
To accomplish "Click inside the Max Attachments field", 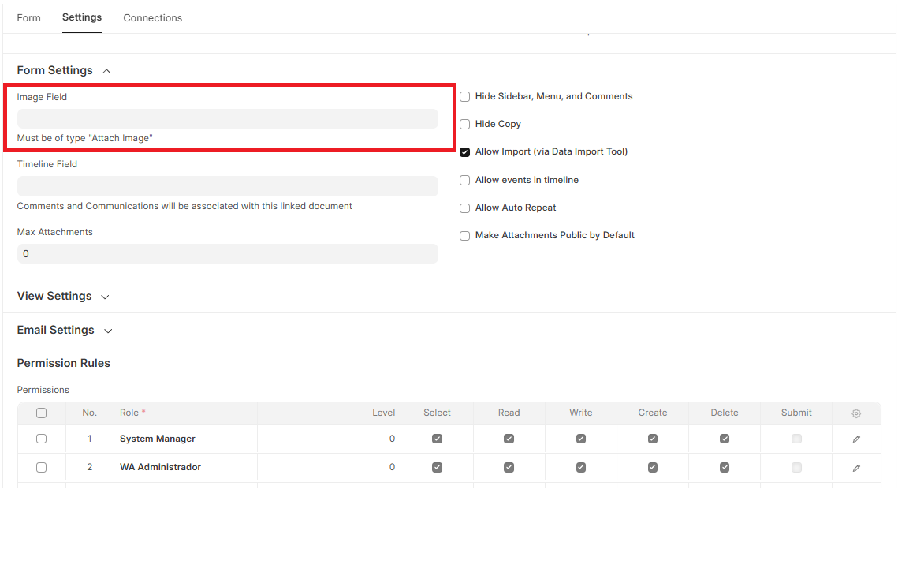I will (227, 253).
